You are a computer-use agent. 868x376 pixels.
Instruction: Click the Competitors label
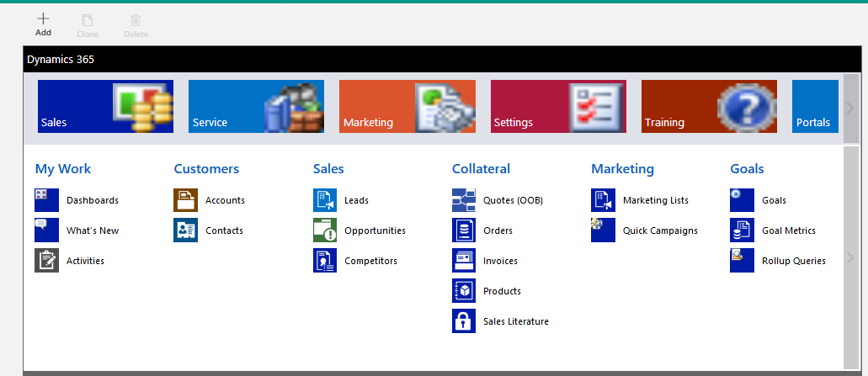[371, 261]
